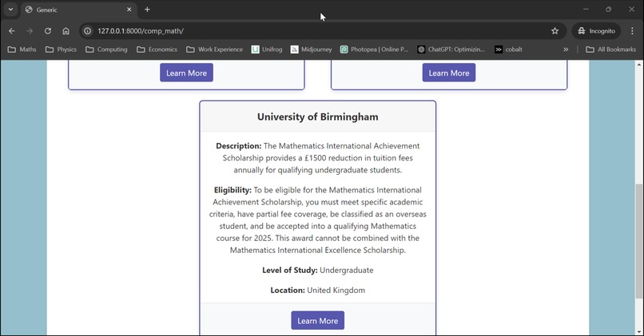
Task: Open the Work Experience bookmarks folder
Action: [214, 49]
